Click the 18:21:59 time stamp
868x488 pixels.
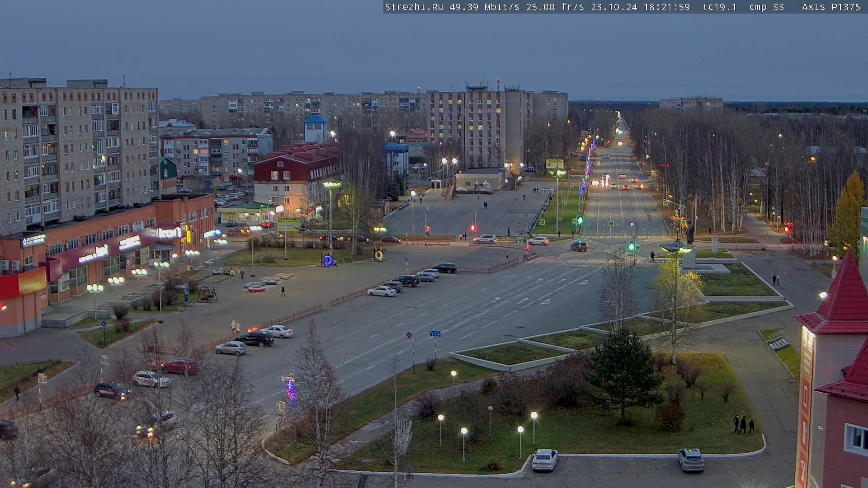667,7
